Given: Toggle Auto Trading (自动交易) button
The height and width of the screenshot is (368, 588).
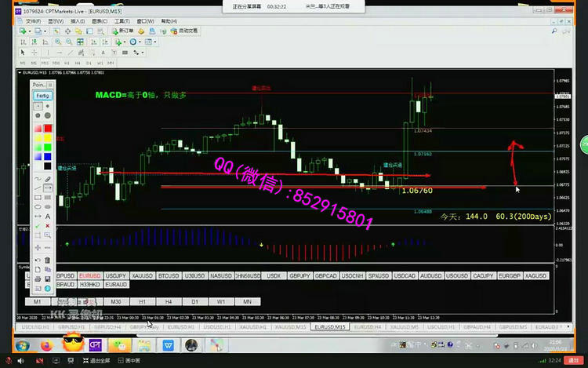Looking at the screenshot, I should [187, 31].
